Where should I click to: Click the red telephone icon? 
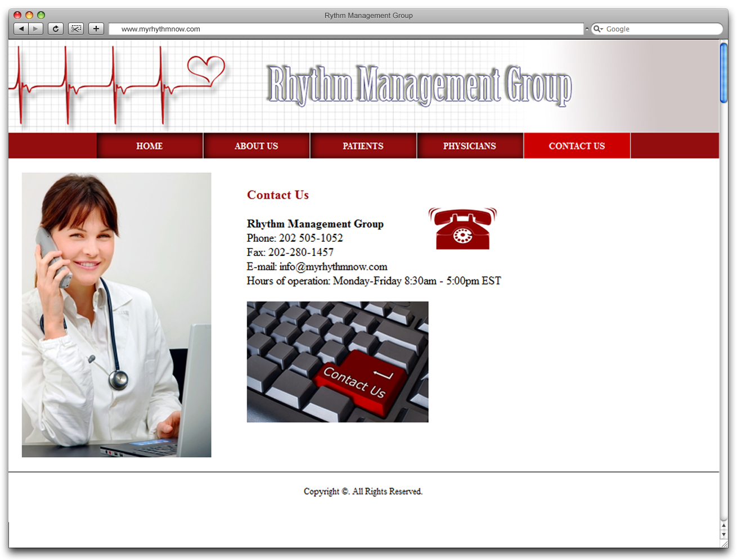pyautogui.click(x=462, y=228)
